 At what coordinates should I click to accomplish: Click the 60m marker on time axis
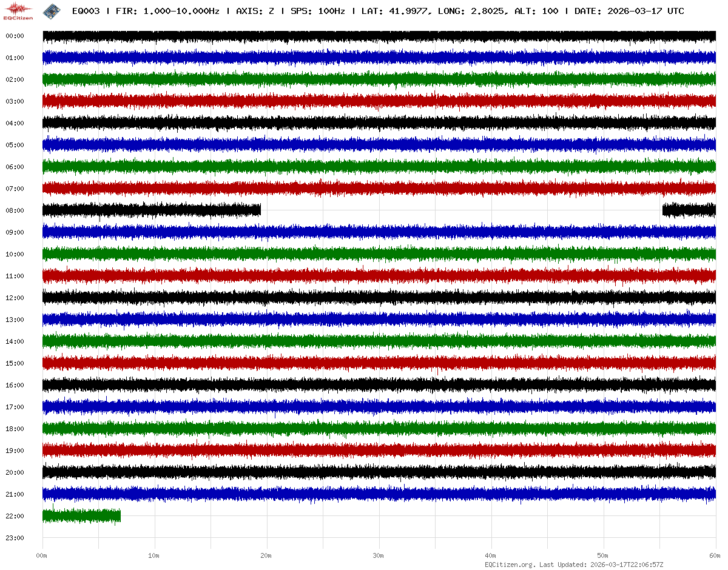[x=715, y=555]
